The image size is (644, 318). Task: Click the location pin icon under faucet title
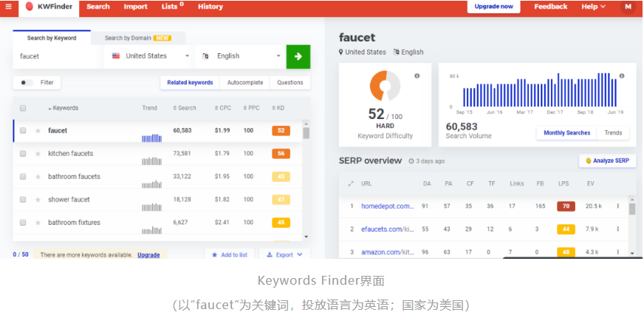[340, 53]
